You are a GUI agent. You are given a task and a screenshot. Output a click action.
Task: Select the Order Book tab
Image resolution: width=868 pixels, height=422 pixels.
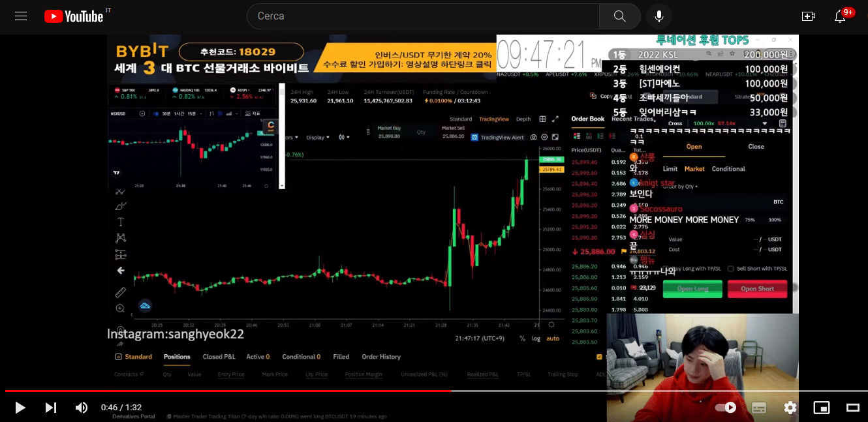588,119
